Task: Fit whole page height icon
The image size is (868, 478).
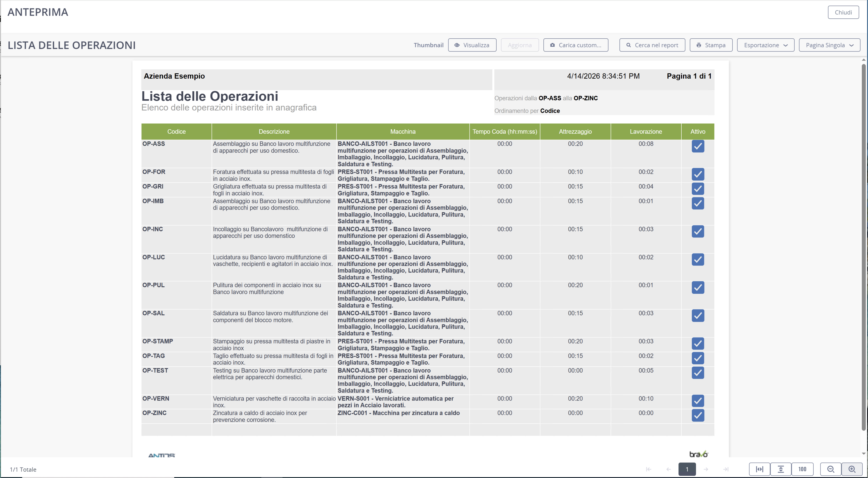Action: tap(781, 469)
